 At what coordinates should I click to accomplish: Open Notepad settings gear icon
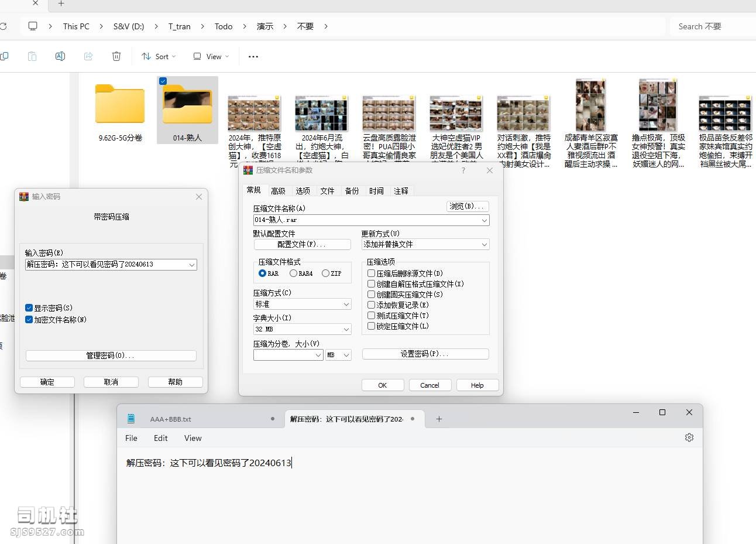(x=689, y=437)
